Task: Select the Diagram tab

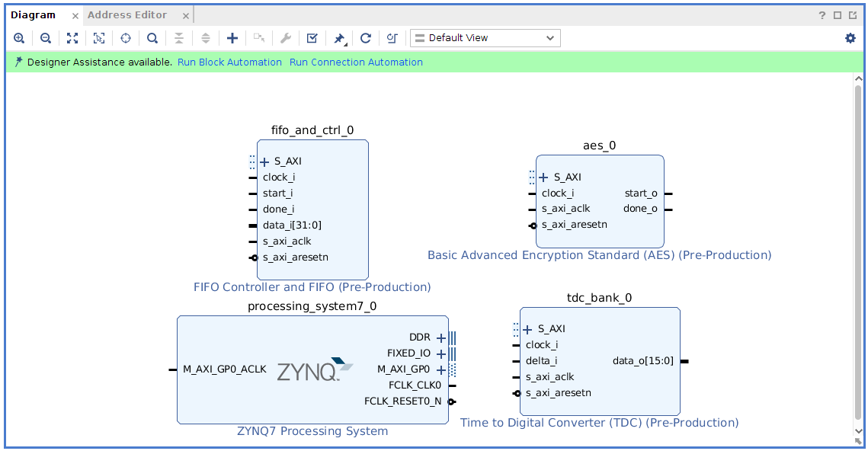Action: (x=34, y=15)
